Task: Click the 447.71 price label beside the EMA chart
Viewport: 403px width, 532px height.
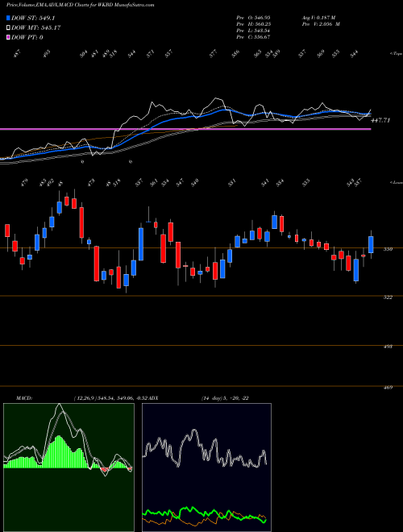Action: (x=380, y=120)
